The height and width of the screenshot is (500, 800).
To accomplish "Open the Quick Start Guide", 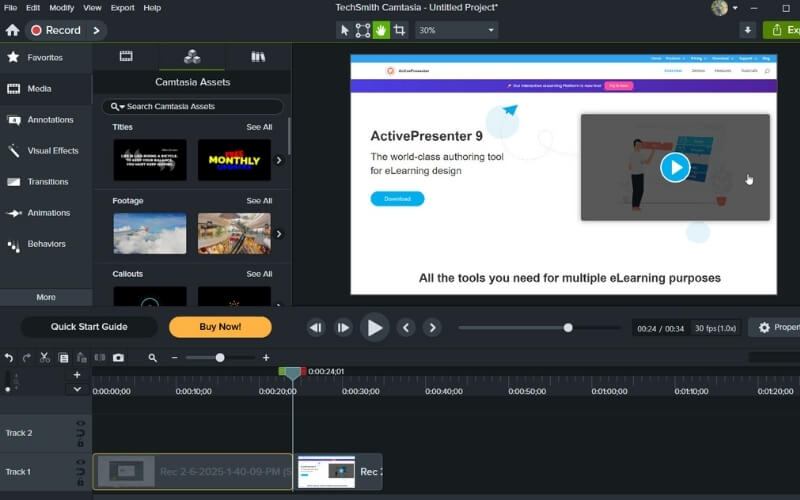I will pyautogui.click(x=89, y=327).
